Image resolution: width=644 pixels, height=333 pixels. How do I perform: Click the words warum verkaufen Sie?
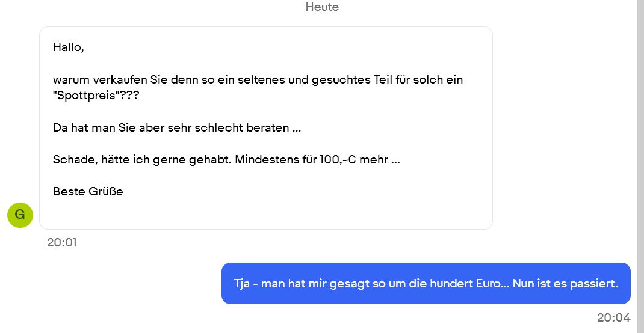106,79
